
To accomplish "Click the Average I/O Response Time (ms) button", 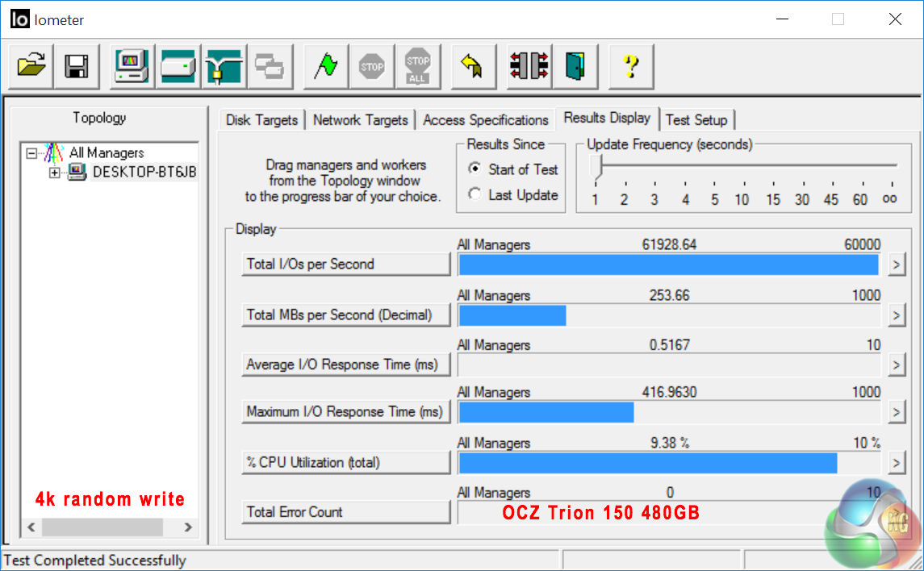I will coord(345,365).
